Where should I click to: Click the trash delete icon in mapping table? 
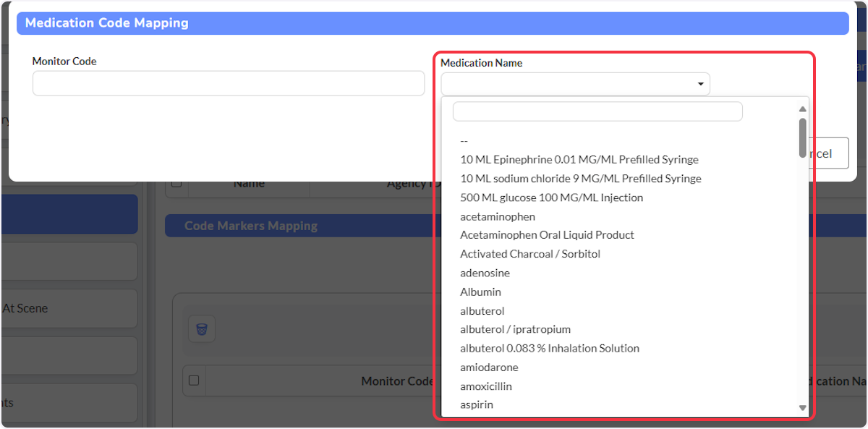coord(202,329)
